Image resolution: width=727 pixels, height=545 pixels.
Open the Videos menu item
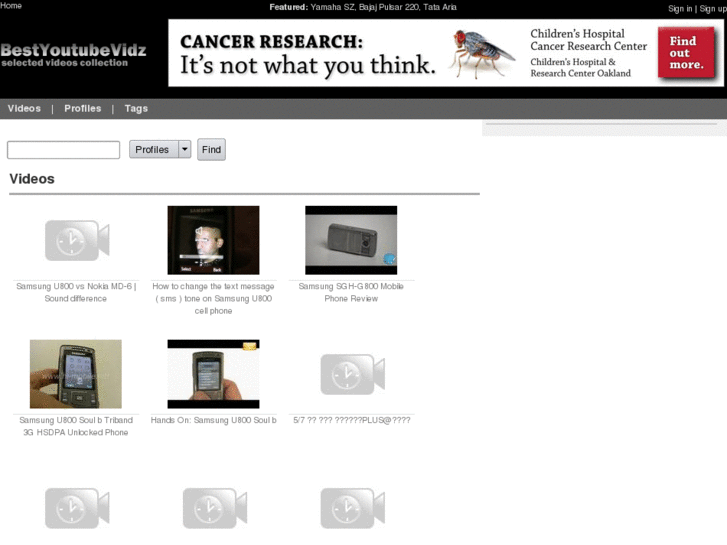coord(24,109)
